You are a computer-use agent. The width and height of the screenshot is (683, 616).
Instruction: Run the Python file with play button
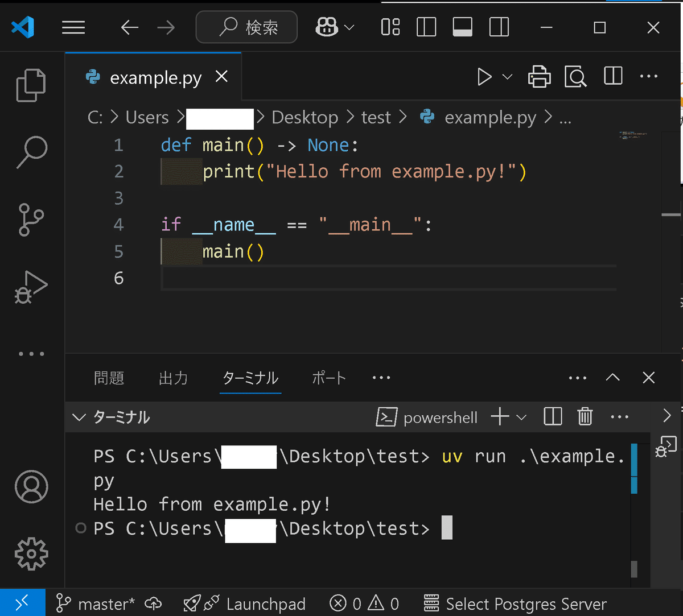[x=484, y=77]
